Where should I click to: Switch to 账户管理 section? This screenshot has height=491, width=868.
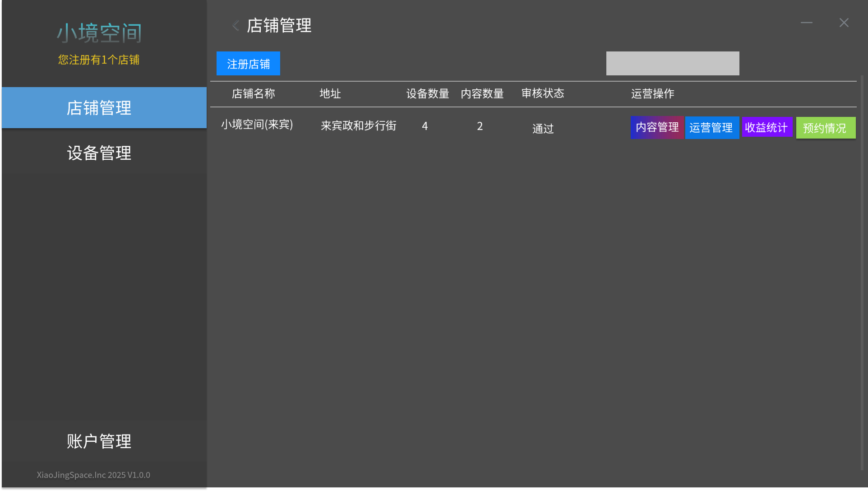coord(99,441)
